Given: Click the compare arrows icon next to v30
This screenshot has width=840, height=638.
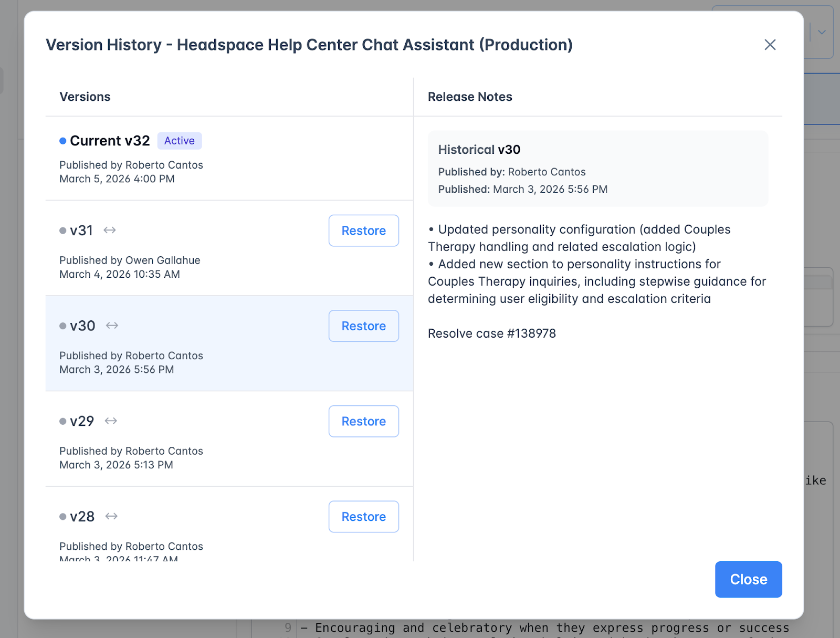Looking at the screenshot, I should click(112, 326).
